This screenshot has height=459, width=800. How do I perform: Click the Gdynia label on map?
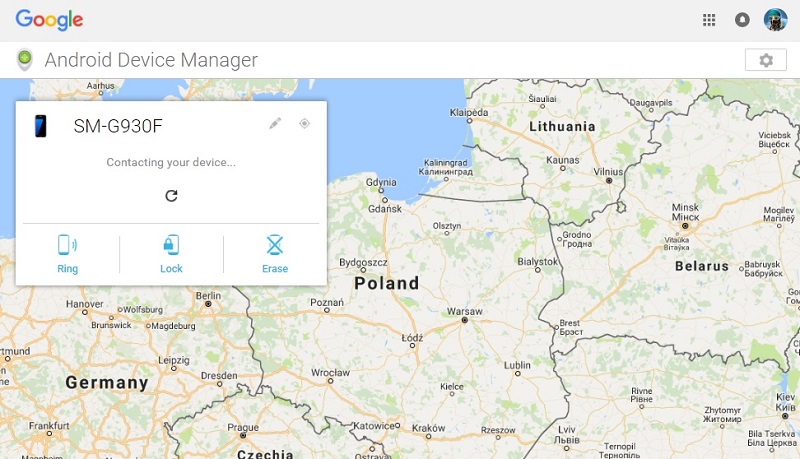pos(381,182)
